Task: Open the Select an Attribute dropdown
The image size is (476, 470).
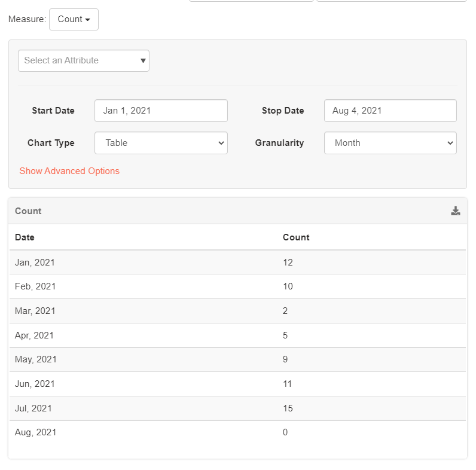Action: (84, 60)
